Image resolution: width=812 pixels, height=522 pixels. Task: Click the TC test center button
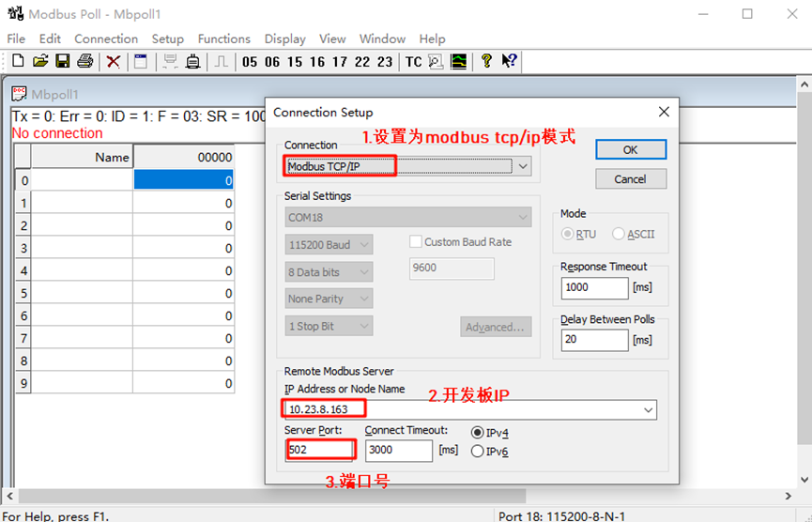coord(414,62)
